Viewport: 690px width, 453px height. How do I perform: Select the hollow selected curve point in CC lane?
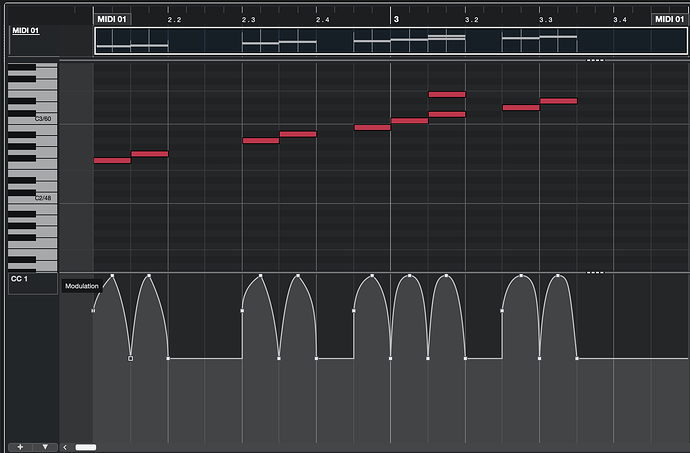point(130,358)
